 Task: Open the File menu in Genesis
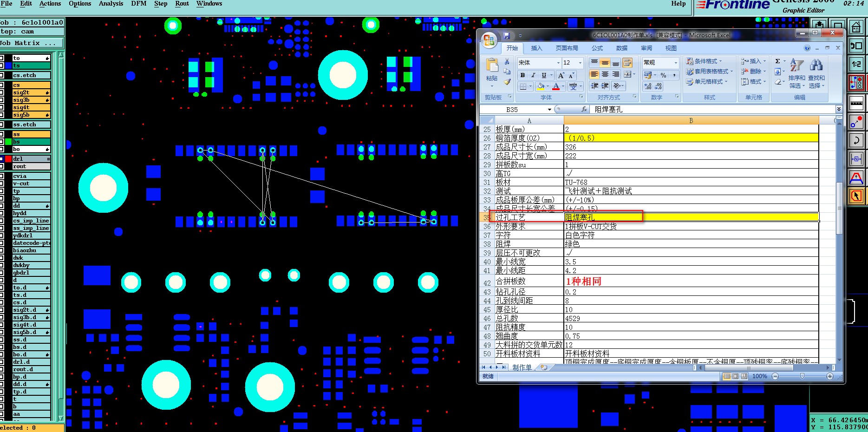[7, 4]
